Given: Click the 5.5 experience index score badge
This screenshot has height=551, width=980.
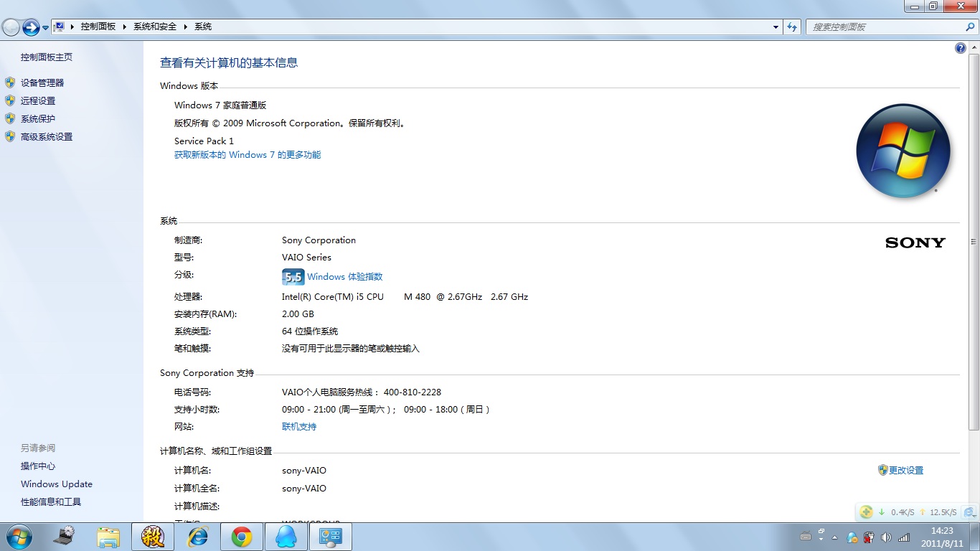Looking at the screenshot, I should (293, 277).
